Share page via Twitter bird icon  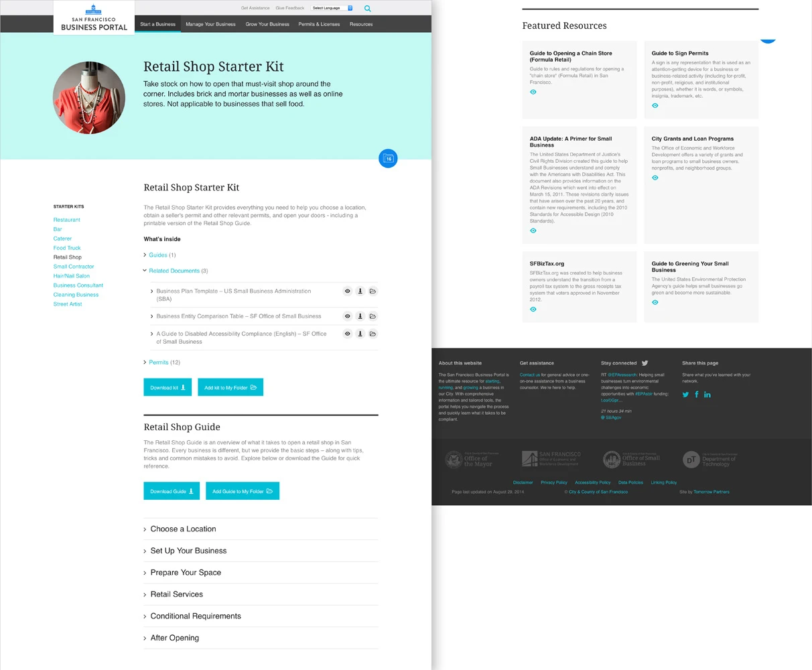tap(685, 395)
